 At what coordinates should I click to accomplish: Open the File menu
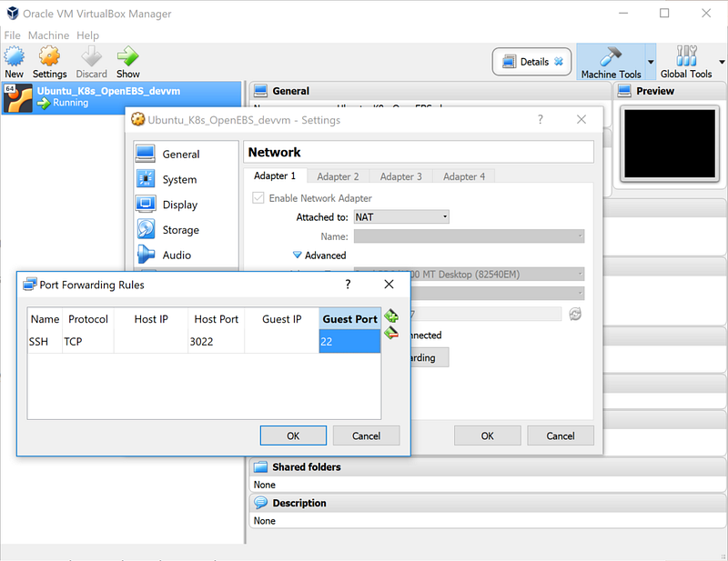(x=12, y=35)
